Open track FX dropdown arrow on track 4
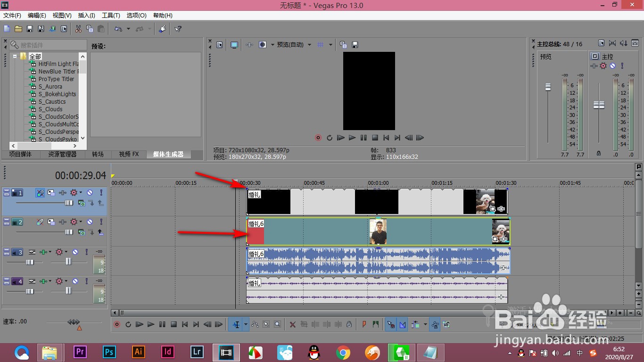 coord(51,281)
